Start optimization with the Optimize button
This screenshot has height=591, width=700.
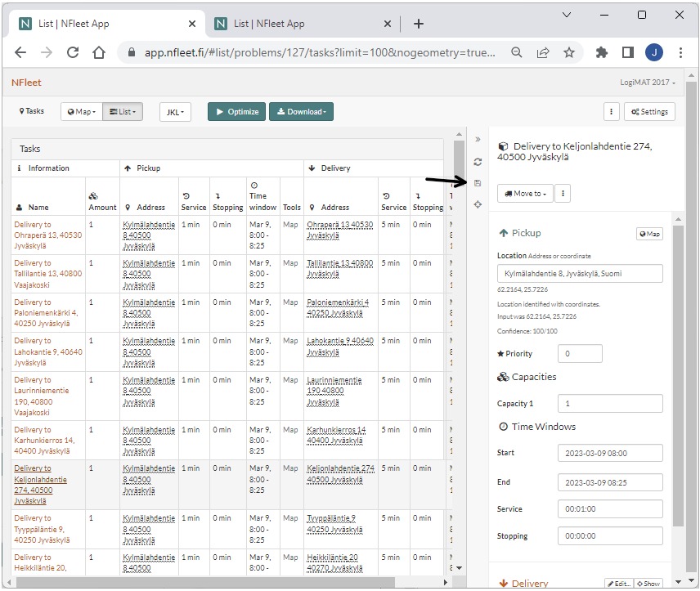point(237,112)
